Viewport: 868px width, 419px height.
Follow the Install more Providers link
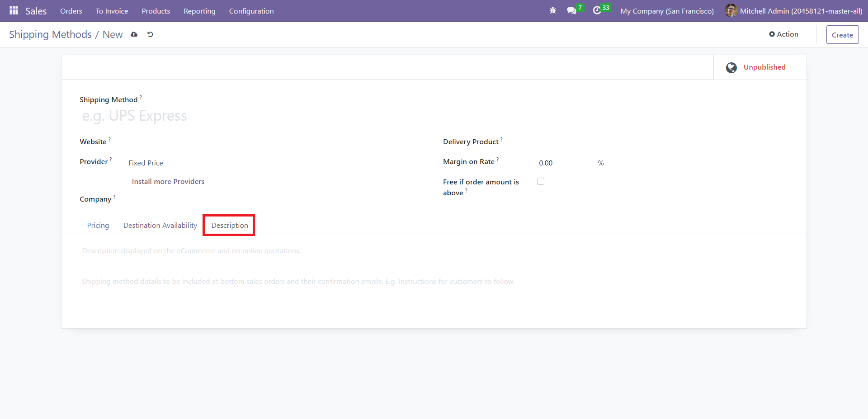tap(168, 181)
